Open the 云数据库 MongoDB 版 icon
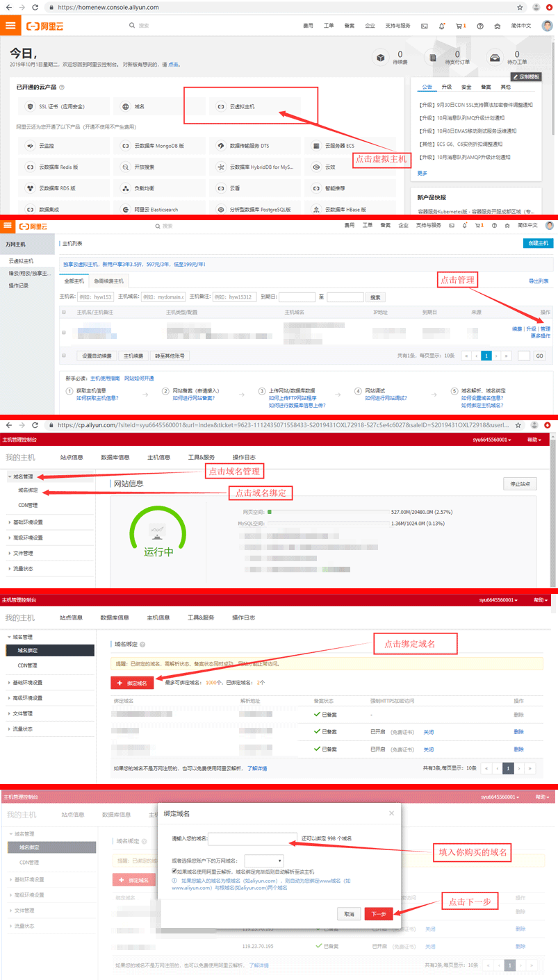Screen dimensions: 558x980 tap(126, 147)
